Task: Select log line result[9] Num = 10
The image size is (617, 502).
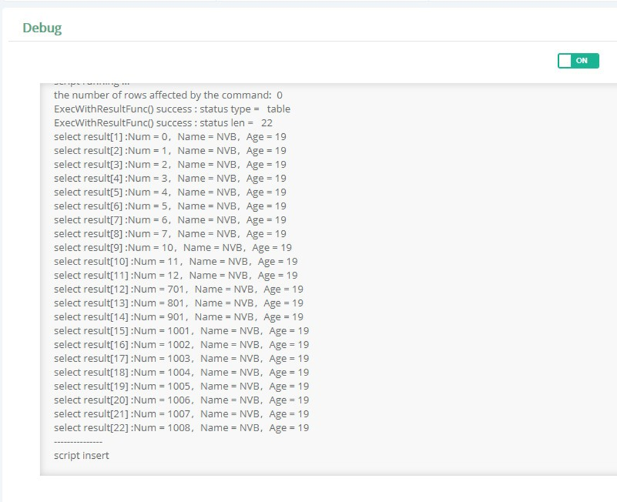Action: pos(172,247)
